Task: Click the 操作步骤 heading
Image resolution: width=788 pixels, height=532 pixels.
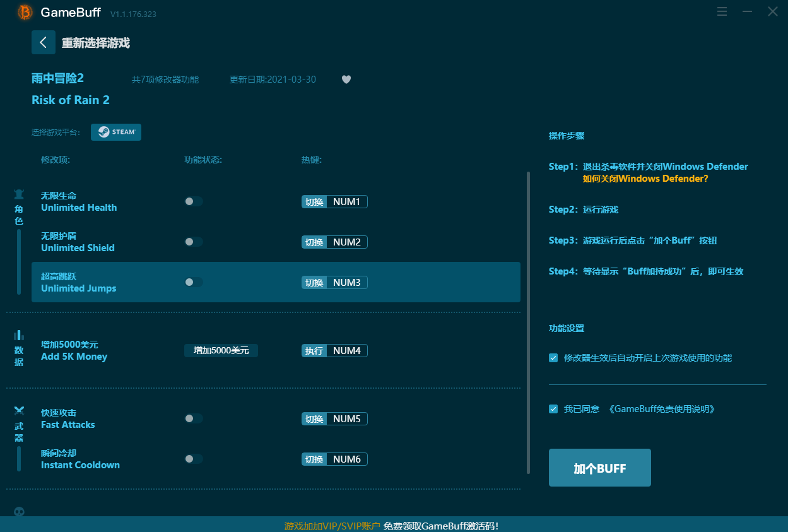Action: click(x=567, y=136)
